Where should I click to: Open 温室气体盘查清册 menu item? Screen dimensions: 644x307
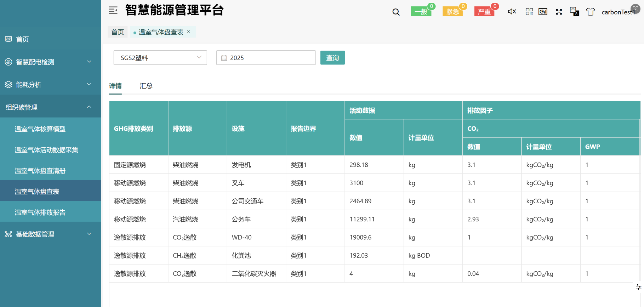point(50,171)
